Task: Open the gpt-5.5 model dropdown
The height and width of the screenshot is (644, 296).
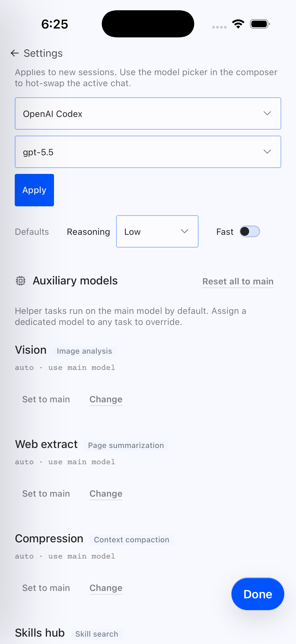Action: (x=148, y=152)
